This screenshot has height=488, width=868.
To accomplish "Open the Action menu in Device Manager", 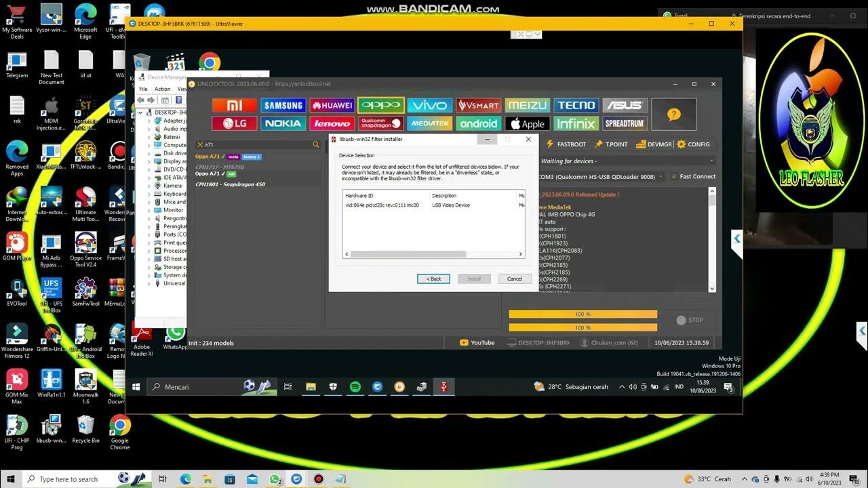I will click(x=162, y=89).
